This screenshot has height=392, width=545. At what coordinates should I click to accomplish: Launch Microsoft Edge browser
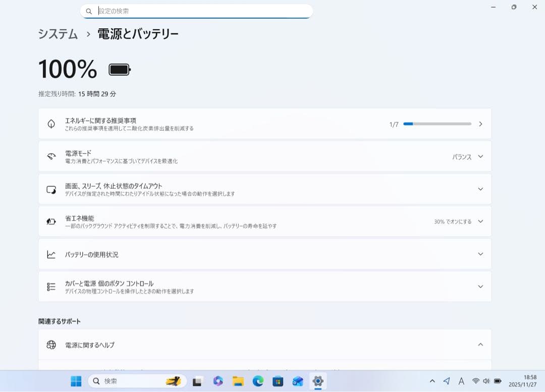click(x=258, y=381)
